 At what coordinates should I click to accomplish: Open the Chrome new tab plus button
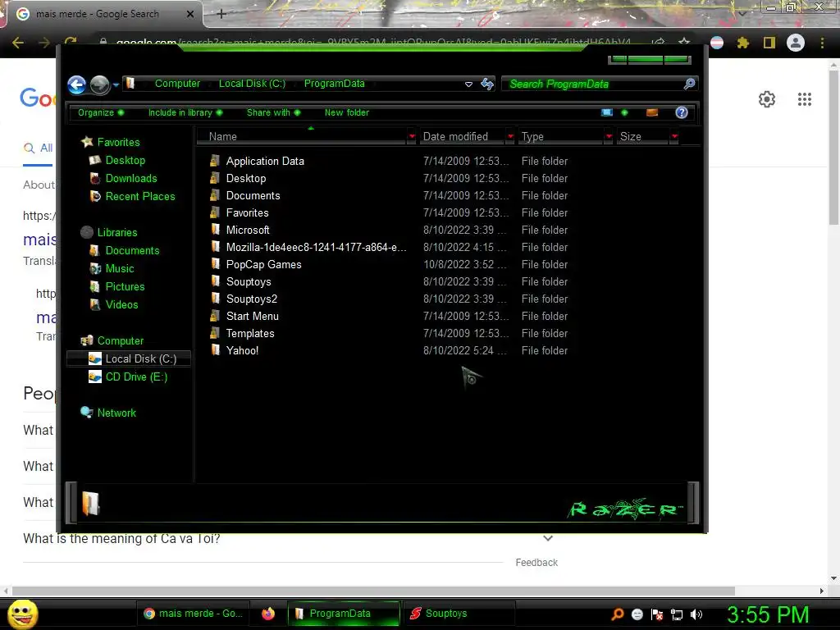221,14
